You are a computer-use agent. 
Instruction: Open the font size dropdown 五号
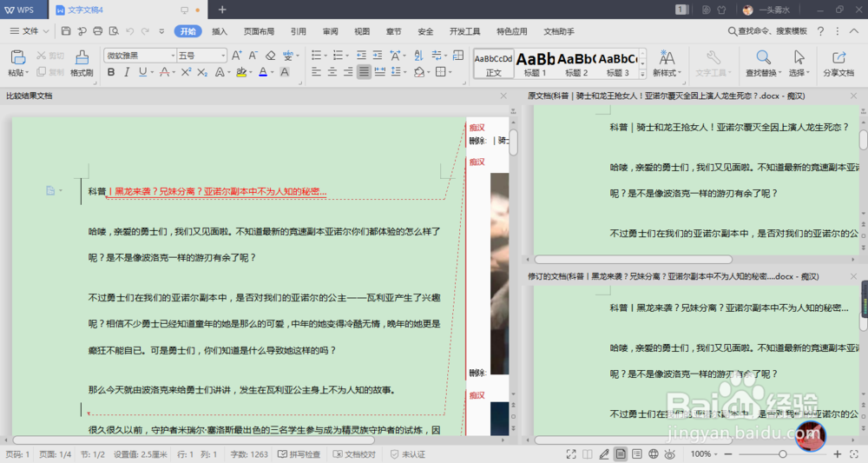(223, 56)
